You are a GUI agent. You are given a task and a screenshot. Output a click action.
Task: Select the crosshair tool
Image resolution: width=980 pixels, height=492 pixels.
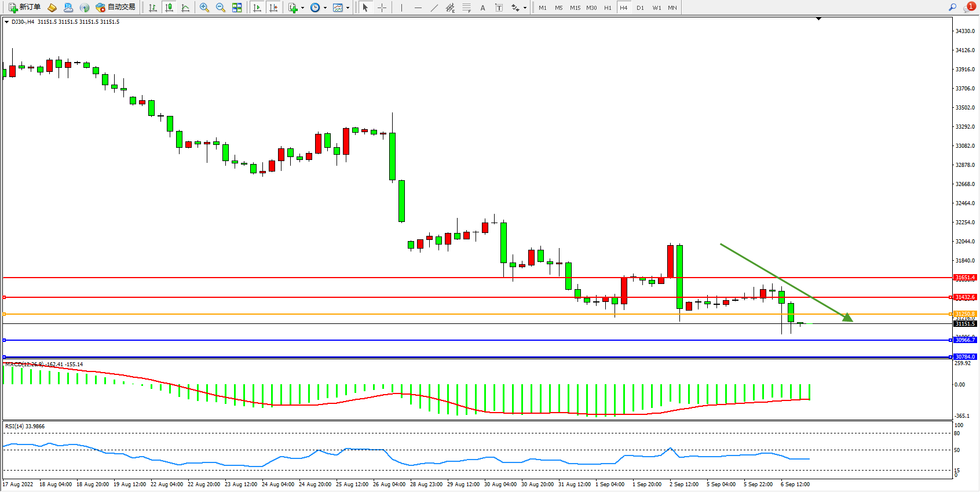point(382,8)
